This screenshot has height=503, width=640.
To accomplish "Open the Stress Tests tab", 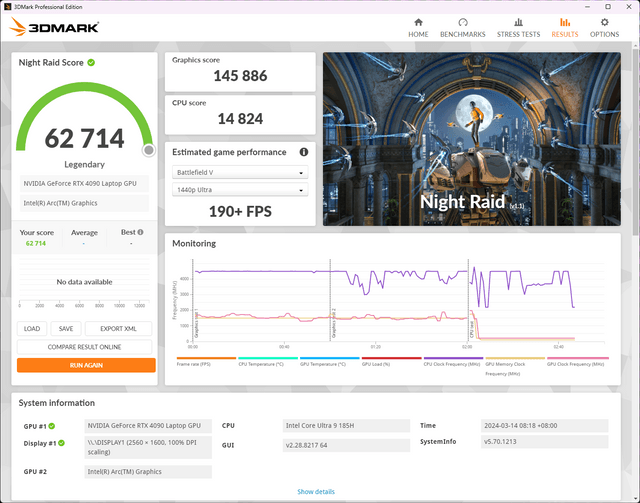I will click(x=518, y=28).
